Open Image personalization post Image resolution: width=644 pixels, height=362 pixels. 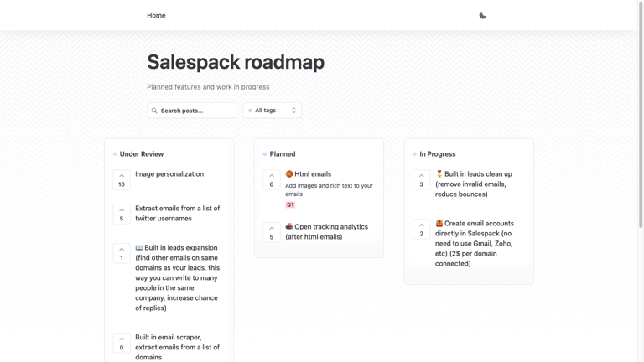pos(169,174)
